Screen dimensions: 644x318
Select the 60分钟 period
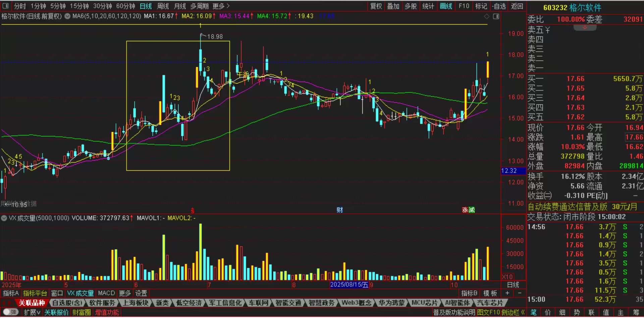125,6
